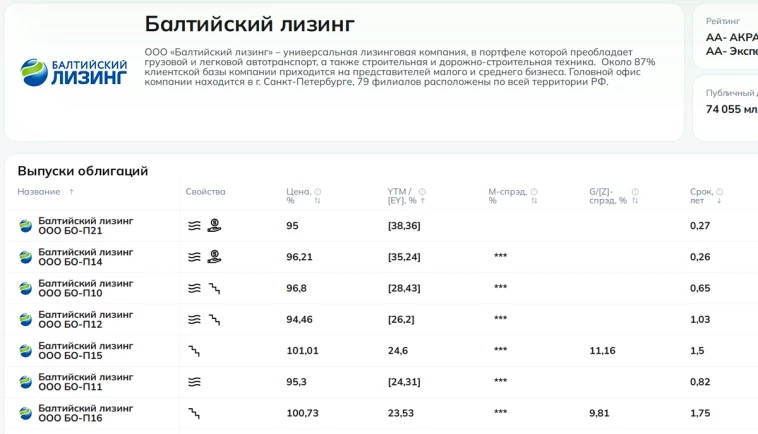Click the yield value 24,6
Viewport: 758px width, 434px height.
click(398, 351)
